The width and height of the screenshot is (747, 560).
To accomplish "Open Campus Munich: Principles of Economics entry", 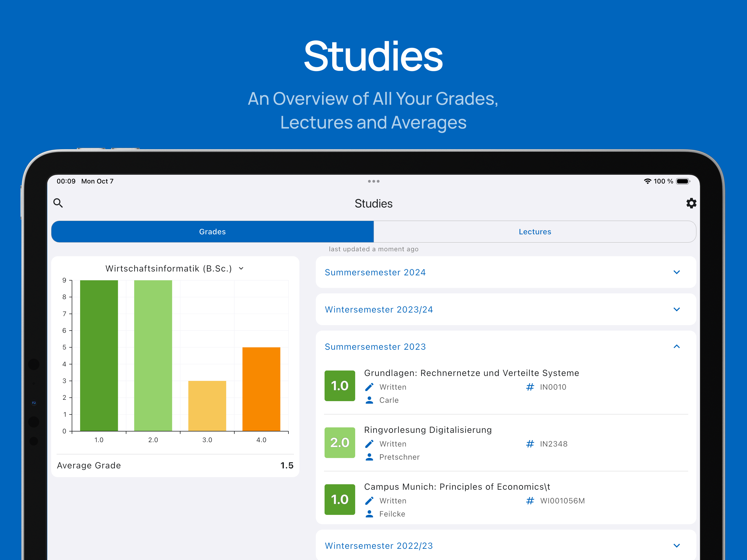I will [x=457, y=487].
